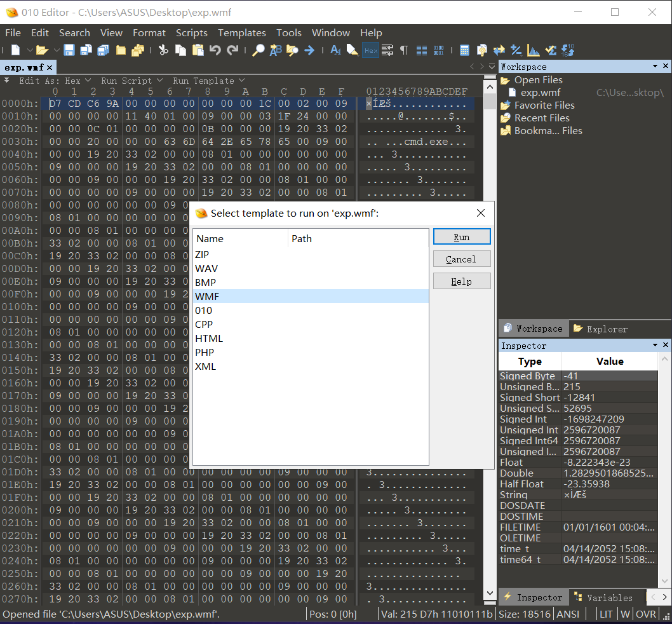The image size is (672, 624).
Task: Click the New file icon
Action: click(15, 50)
